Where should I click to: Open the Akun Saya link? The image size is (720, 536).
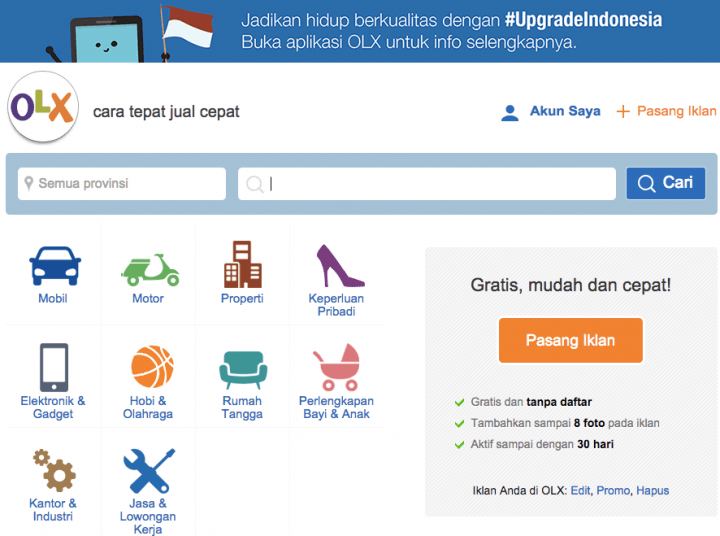coord(565,111)
